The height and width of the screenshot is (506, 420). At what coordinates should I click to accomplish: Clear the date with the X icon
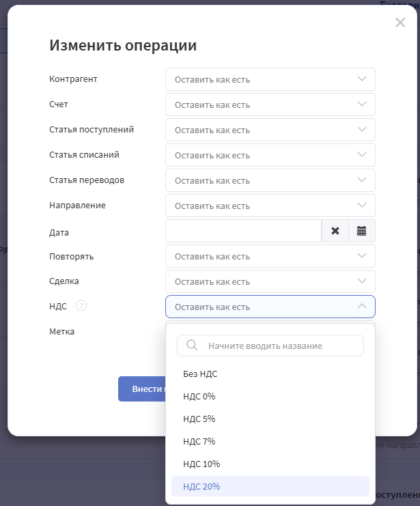335,231
